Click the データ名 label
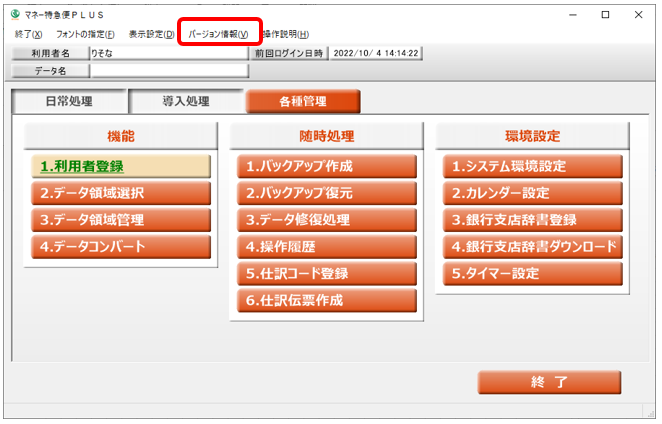This screenshot has width=662, height=424. [x=50, y=71]
